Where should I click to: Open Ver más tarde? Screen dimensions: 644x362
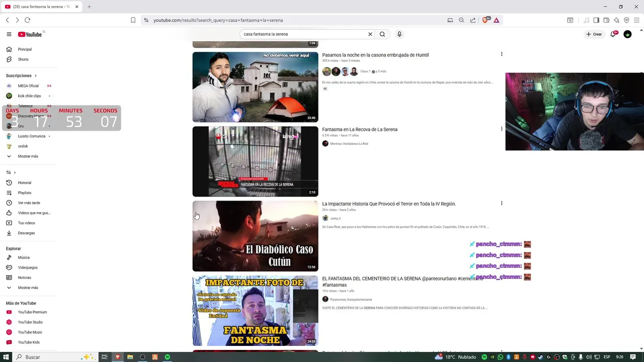pyautogui.click(x=29, y=203)
